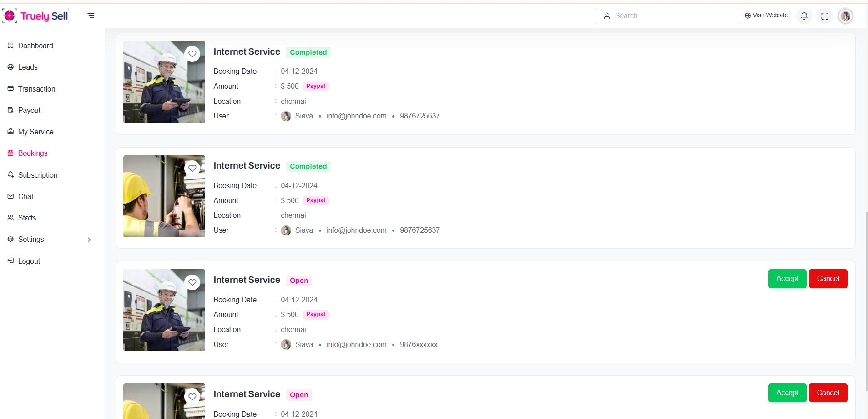Go to the Subscription page
The height and width of the screenshot is (419, 868).
(x=38, y=175)
